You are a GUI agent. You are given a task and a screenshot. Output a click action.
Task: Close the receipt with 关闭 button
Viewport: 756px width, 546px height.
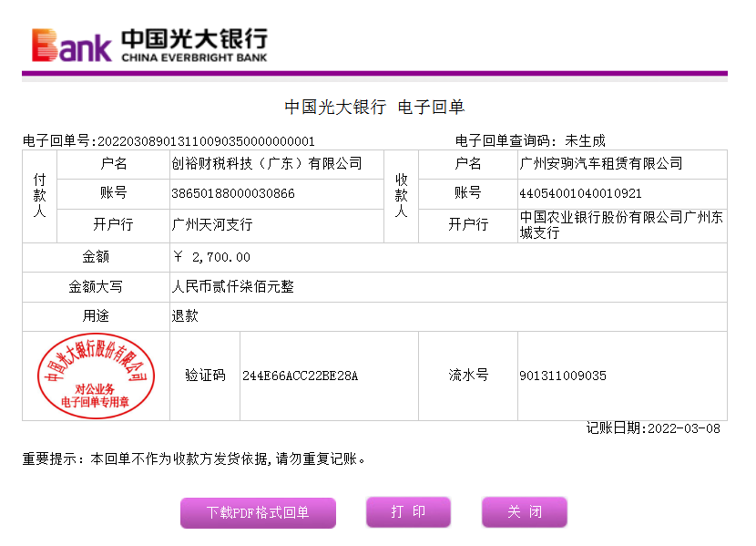tap(525, 511)
